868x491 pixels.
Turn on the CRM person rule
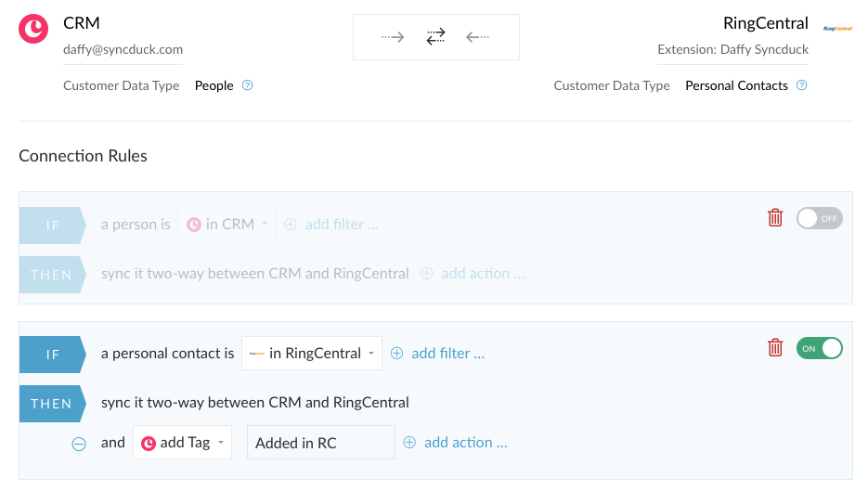pos(820,219)
